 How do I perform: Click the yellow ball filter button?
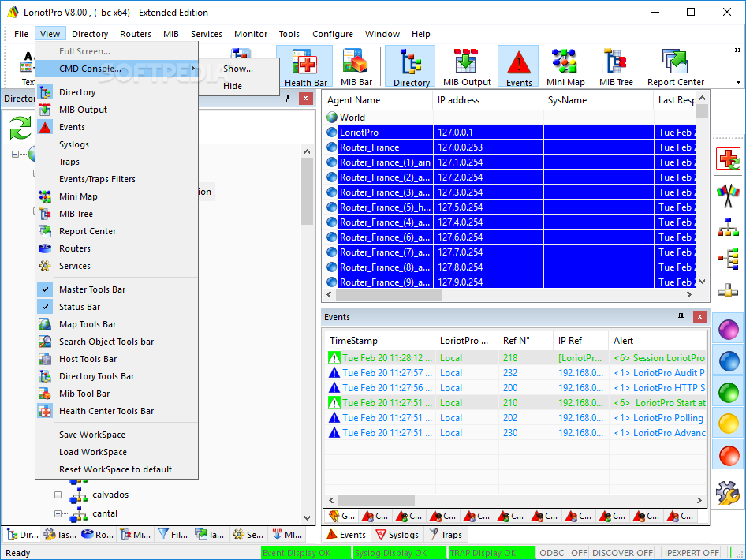(728, 424)
